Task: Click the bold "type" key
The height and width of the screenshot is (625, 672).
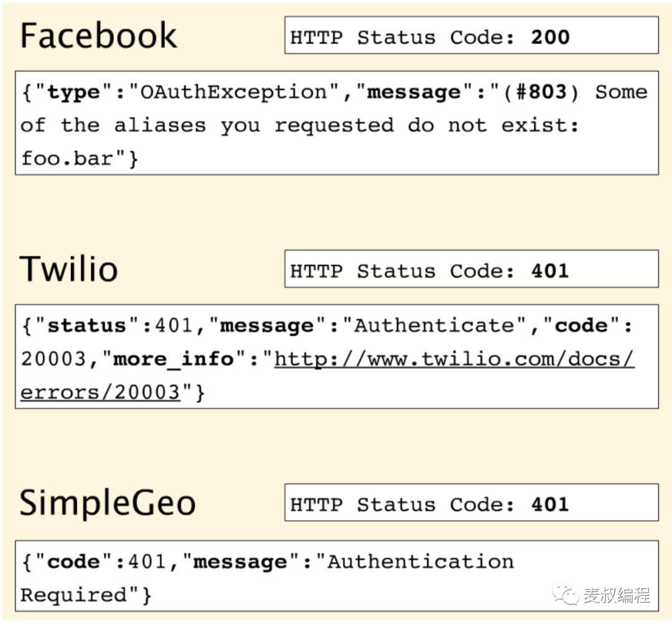Action: (x=73, y=93)
